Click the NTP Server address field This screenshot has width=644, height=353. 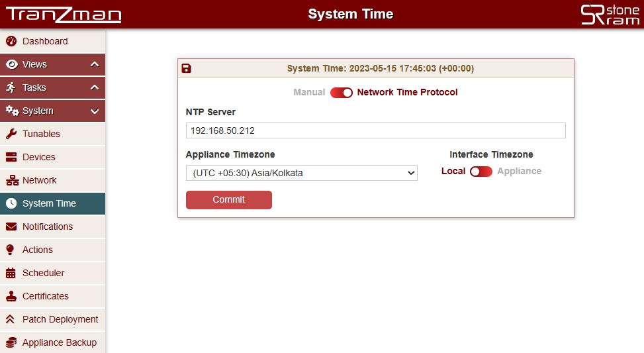(x=375, y=130)
